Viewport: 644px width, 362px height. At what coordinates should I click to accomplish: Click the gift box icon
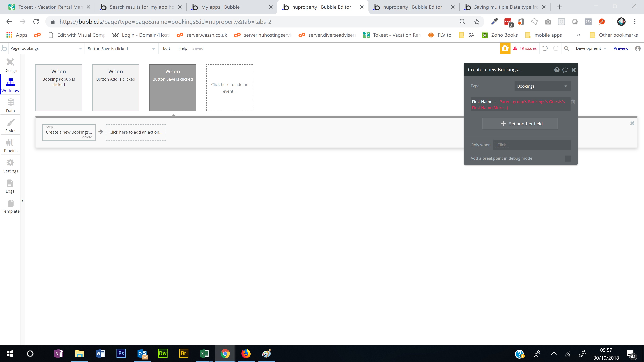[x=505, y=48]
